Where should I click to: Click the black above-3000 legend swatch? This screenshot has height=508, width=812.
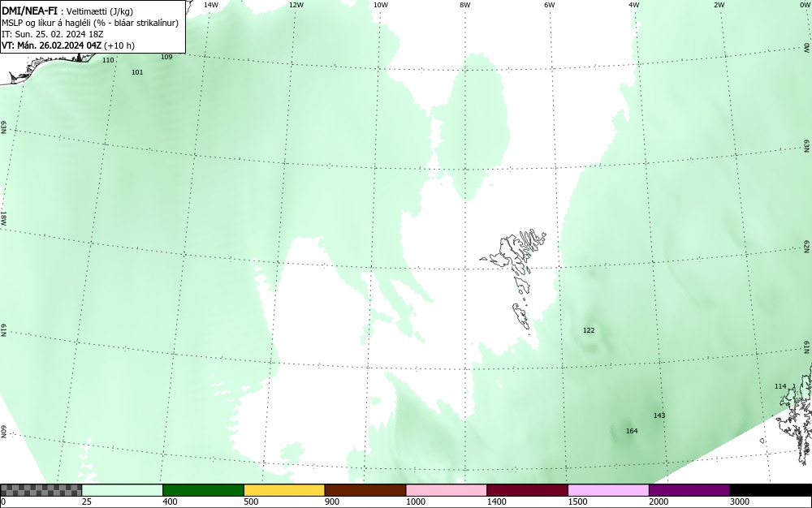(771, 490)
